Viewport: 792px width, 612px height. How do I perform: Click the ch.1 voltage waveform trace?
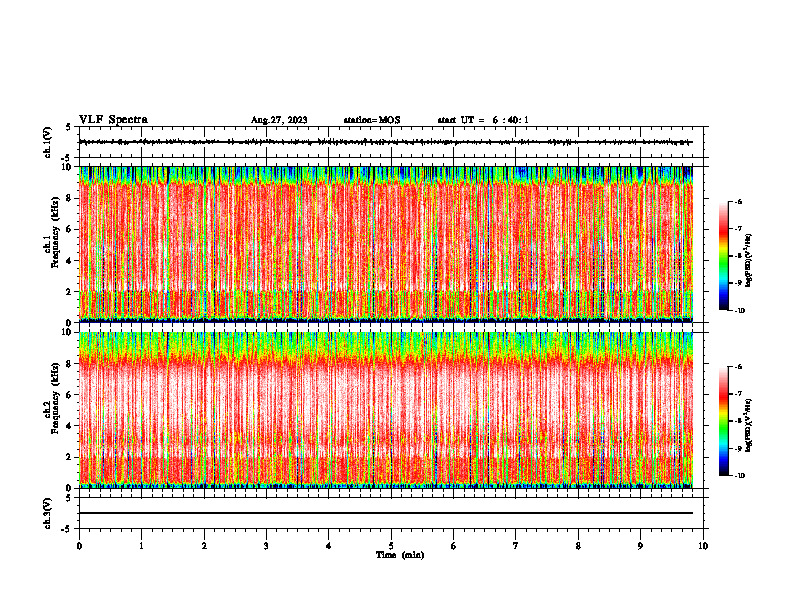click(x=386, y=142)
